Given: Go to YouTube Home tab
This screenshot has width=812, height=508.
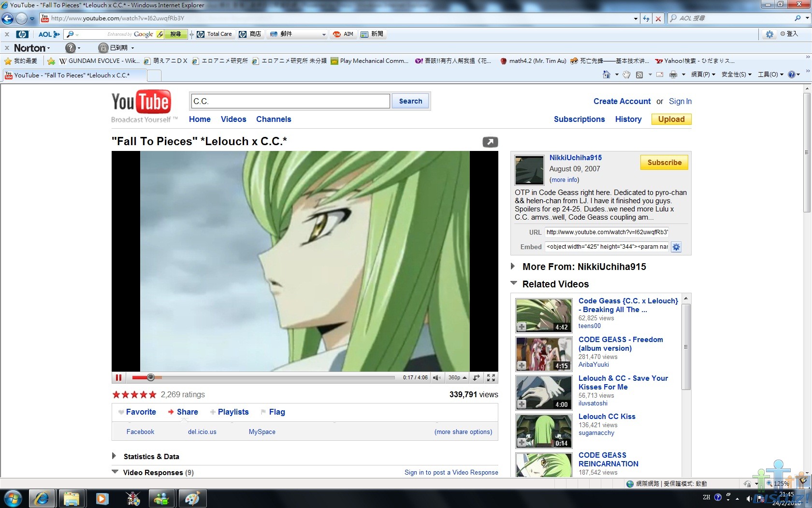Looking at the screenshot, I should coord(200,119).
